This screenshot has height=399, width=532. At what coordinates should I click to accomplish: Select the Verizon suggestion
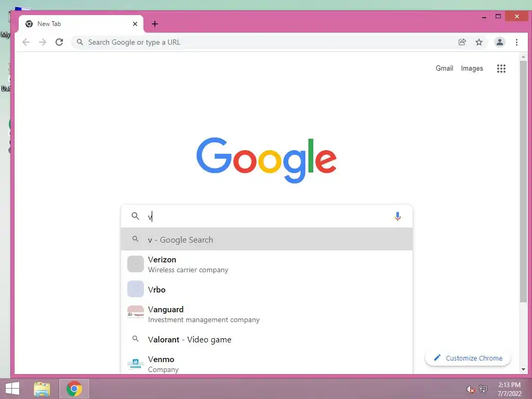tap(267, 264)
